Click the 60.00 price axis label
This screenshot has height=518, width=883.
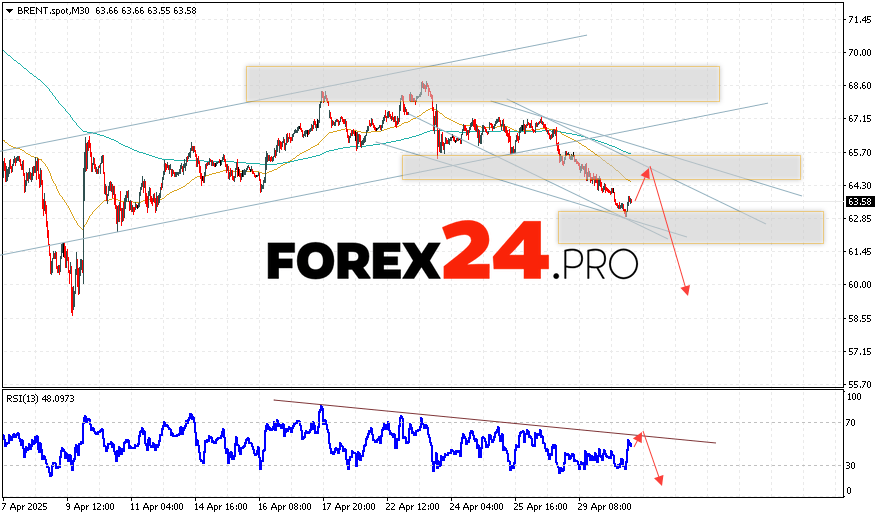tap(859, 285)
